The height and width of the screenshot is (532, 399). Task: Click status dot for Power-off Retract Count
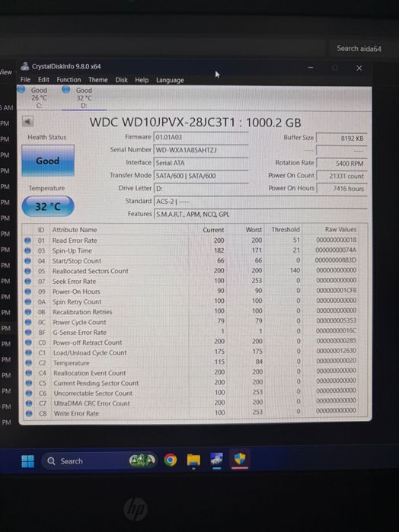[x=28, y=342]
